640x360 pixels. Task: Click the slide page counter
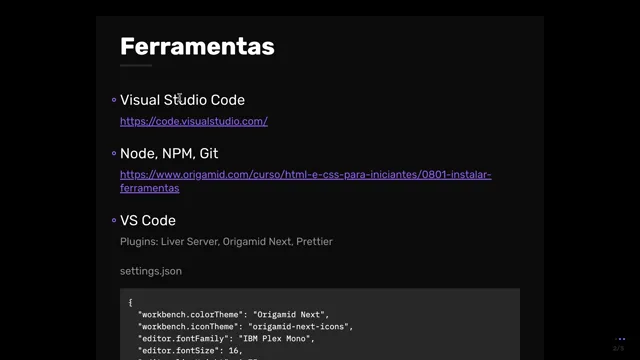click(618, 349)
